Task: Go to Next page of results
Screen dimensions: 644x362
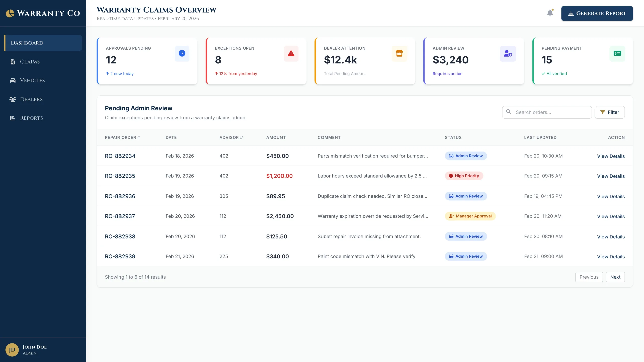Action: point(615,277)
